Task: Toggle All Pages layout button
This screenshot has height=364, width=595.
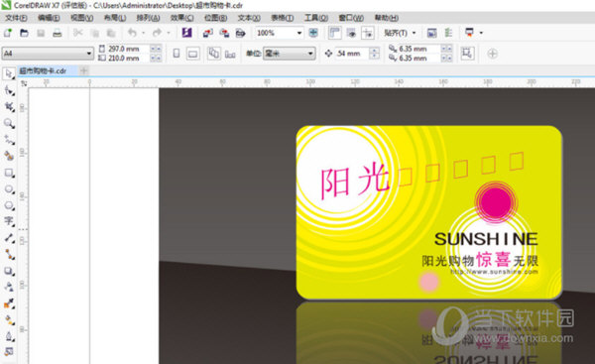Action: (x=213, y=54)
